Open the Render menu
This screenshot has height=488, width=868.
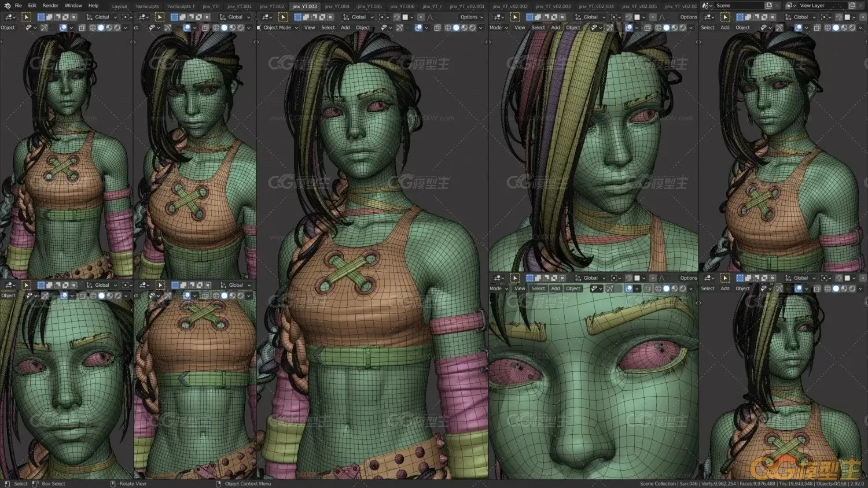coord(50,5)
